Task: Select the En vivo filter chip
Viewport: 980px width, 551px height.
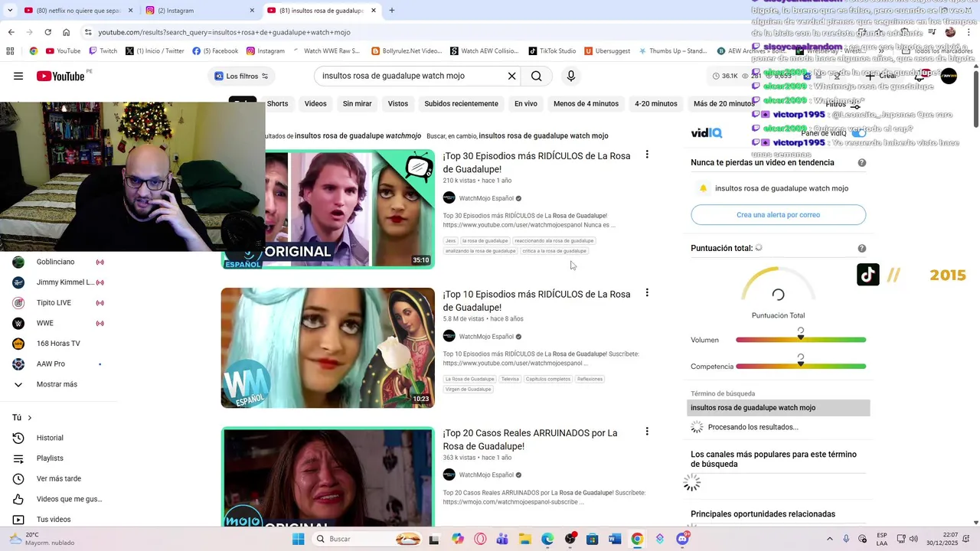Action: [526, 103]
